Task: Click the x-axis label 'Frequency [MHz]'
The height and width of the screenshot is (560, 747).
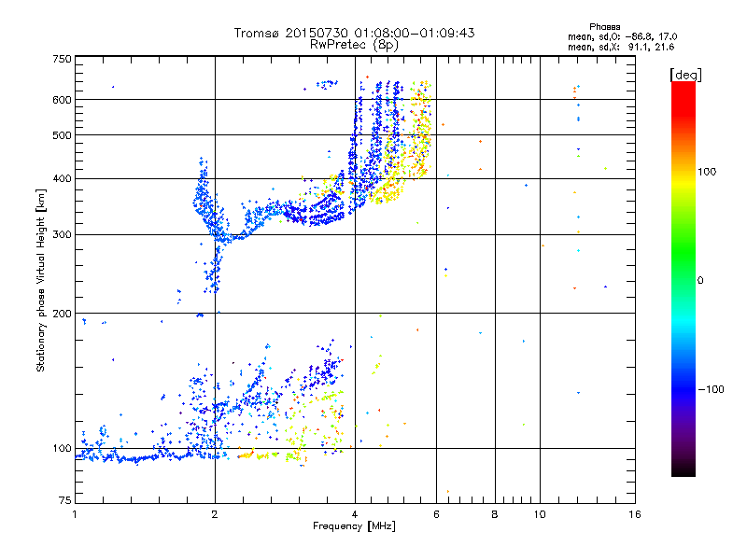Action: point(354,526)
